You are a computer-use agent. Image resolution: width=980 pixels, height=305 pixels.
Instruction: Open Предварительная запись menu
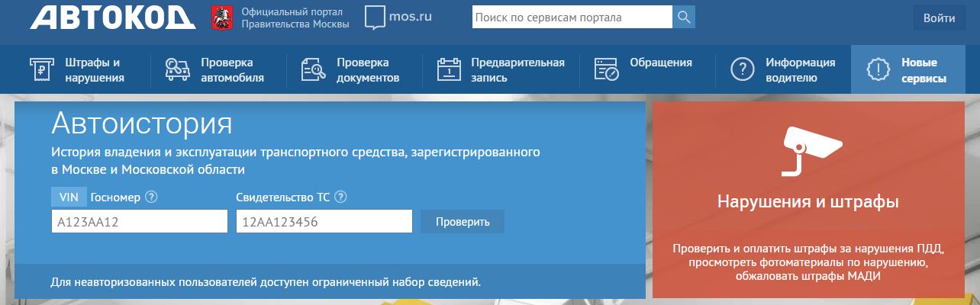click(517, 70)
